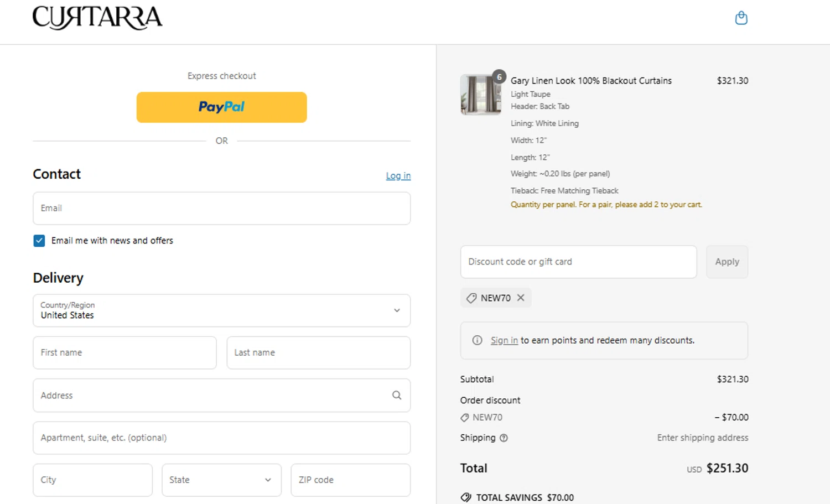Open the State dropdown
The height and width of the screenshot is (504, 830).
[x=221, y=480]
